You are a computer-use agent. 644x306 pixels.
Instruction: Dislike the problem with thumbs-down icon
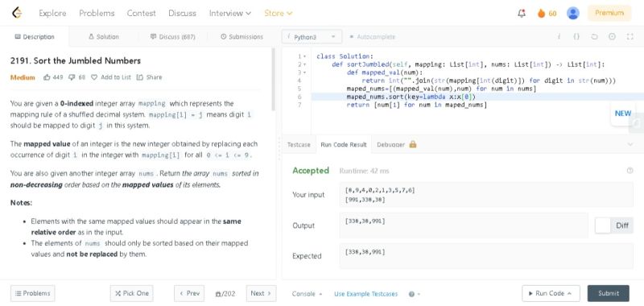tap(72, 77)
